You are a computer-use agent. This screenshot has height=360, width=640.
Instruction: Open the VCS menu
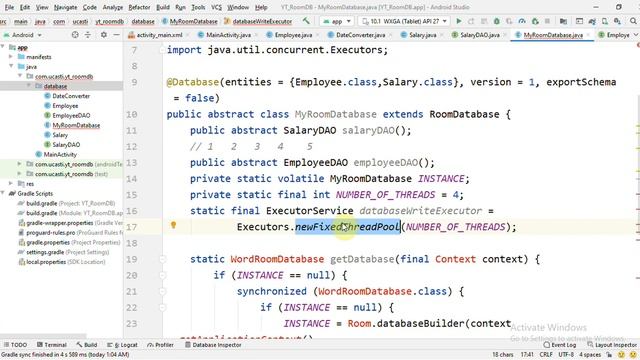click(216, 7)
